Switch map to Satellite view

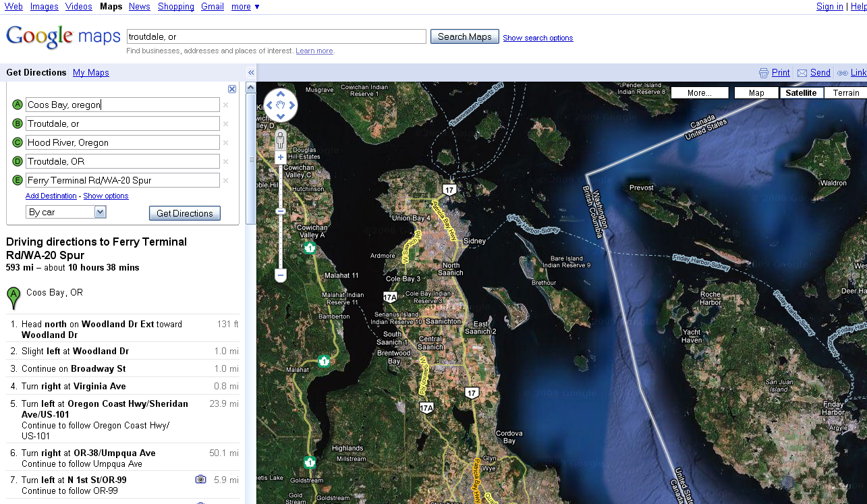pyautogui.click(x=801, y=93)
